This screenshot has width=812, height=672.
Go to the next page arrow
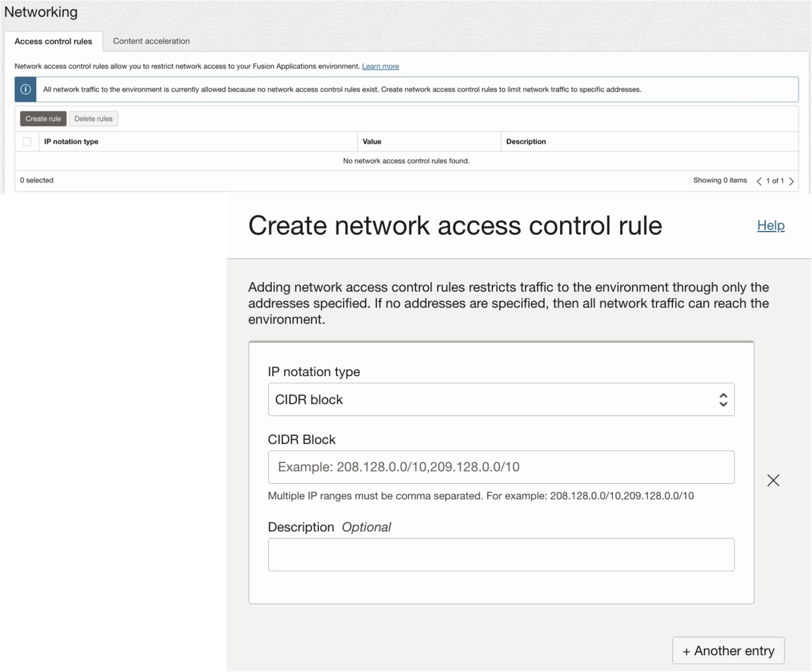791,181
